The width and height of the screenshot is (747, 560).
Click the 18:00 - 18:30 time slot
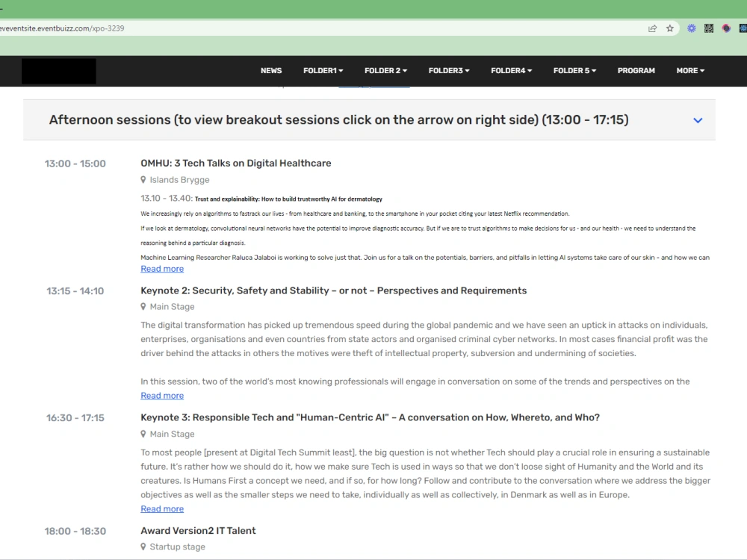click(75, 531)
